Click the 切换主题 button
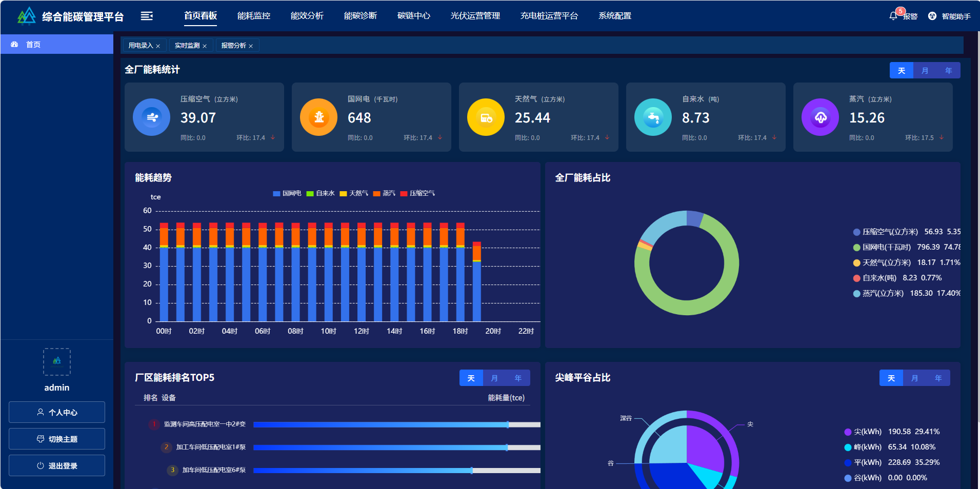The height and width of the screenshot is (489, 980). pos(57,439)
